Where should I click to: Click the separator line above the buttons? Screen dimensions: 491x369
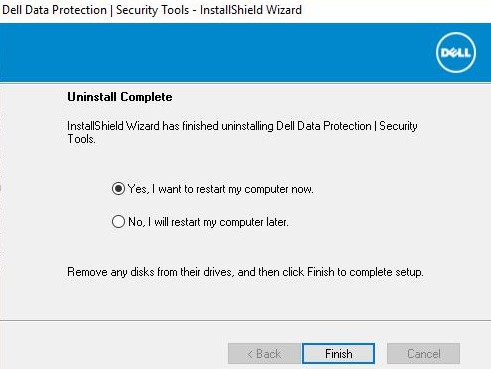point(245,321)
